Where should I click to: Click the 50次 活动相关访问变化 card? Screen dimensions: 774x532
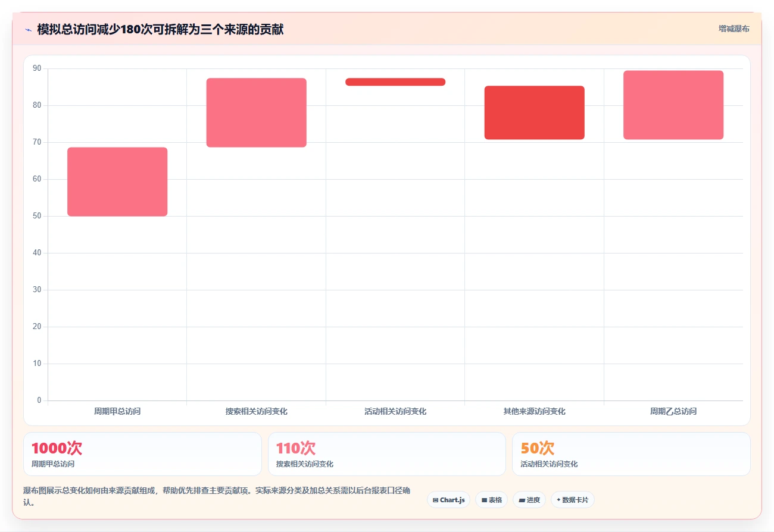(631, 454)
